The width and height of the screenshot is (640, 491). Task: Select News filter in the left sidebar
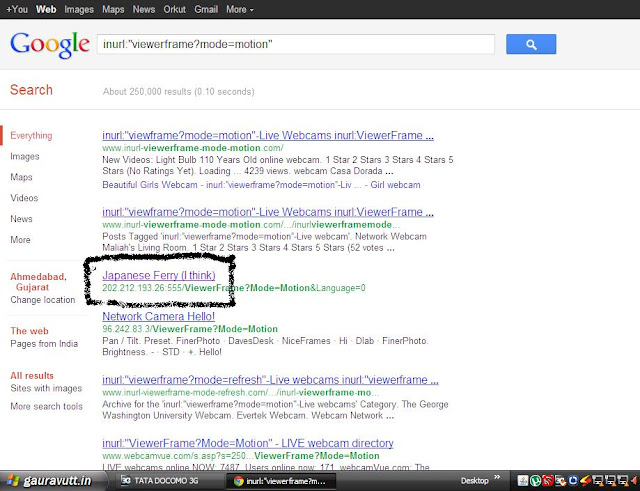point(21,219)
